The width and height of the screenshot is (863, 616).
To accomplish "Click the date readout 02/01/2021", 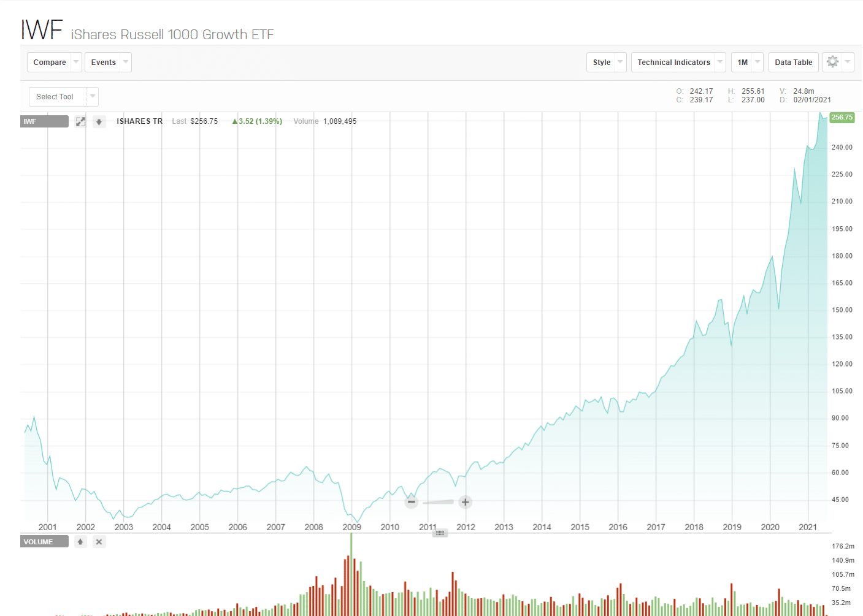I will pos(812,100).
